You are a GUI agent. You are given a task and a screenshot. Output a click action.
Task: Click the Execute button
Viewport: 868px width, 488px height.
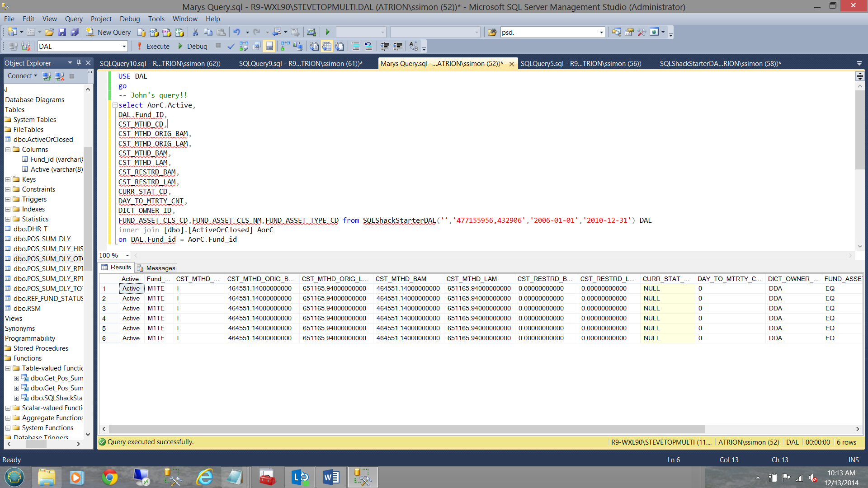click(x=153, y=46)
